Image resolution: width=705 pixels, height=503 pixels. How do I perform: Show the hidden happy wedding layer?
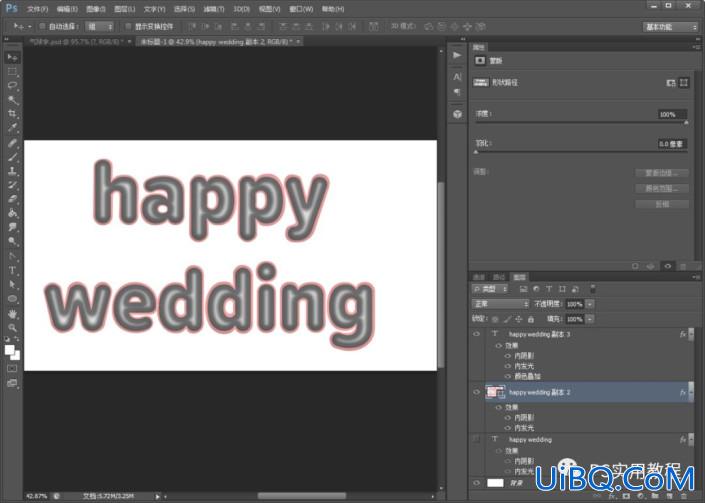[477, 439]
